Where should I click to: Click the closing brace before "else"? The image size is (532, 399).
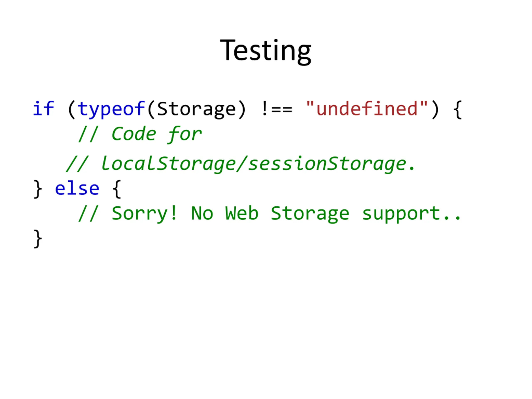[x=38, y=189]
